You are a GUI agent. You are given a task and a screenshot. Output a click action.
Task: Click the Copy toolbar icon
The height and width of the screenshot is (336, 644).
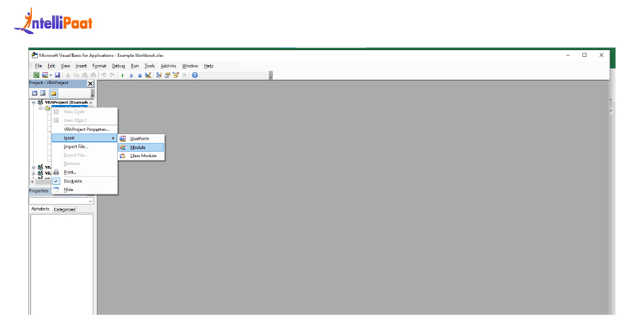click(76, 75)
